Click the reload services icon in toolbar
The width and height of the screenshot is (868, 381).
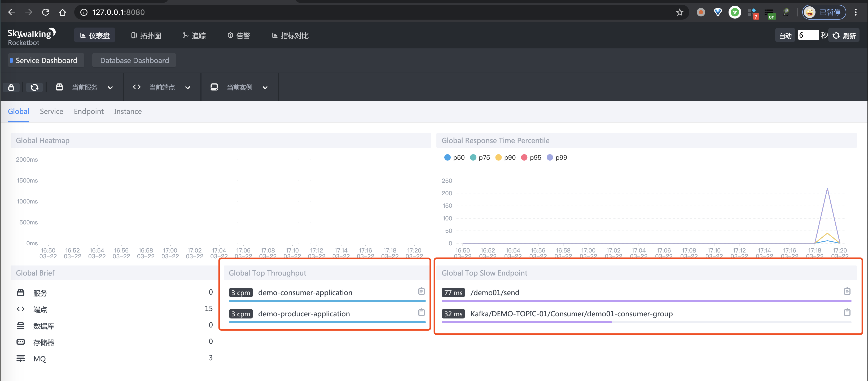coord(34,88)
